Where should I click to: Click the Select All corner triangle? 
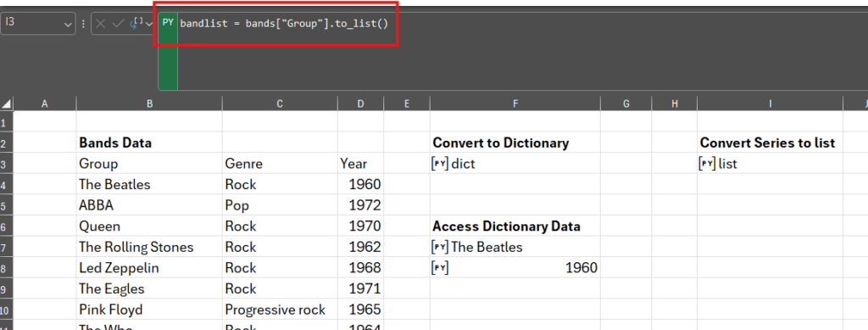(6, 103)
